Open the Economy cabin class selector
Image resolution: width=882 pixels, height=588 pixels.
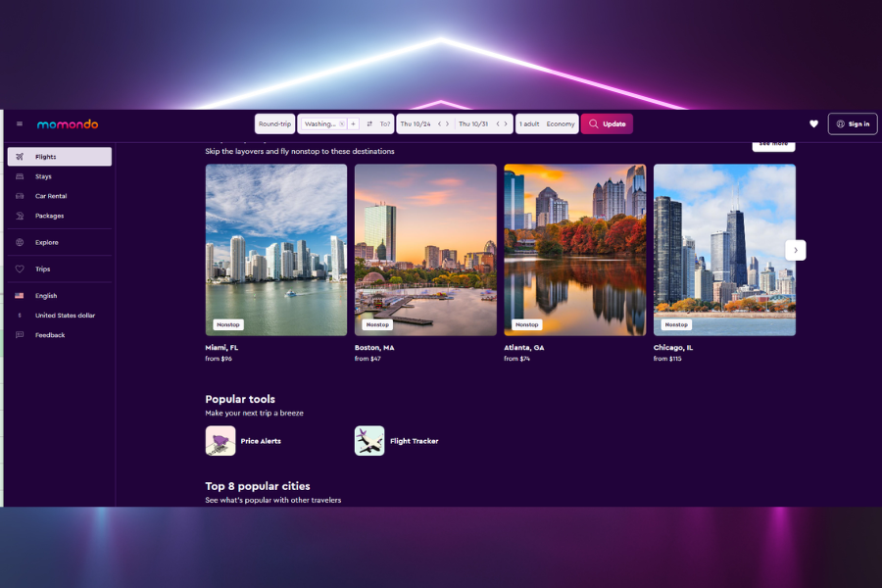click(561, 124)
